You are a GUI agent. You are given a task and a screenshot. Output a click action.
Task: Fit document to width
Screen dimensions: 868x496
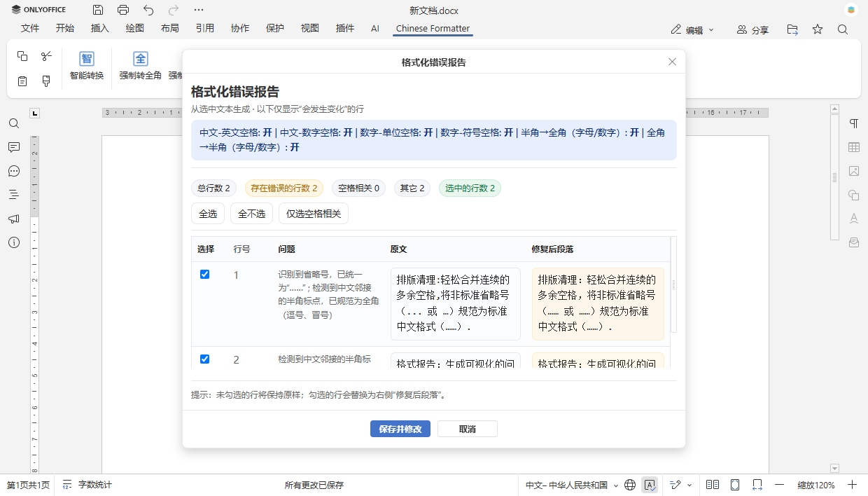pos(757,485)
